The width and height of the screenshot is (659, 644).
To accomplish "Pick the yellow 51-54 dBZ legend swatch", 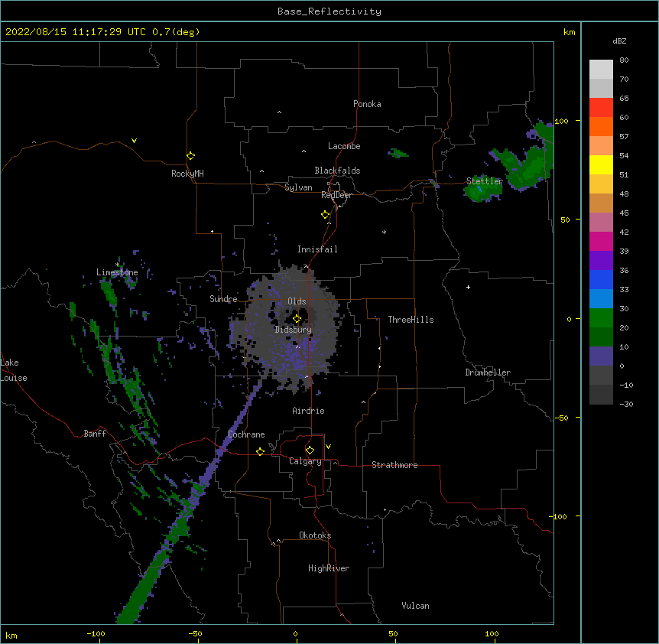I will 601,164.
